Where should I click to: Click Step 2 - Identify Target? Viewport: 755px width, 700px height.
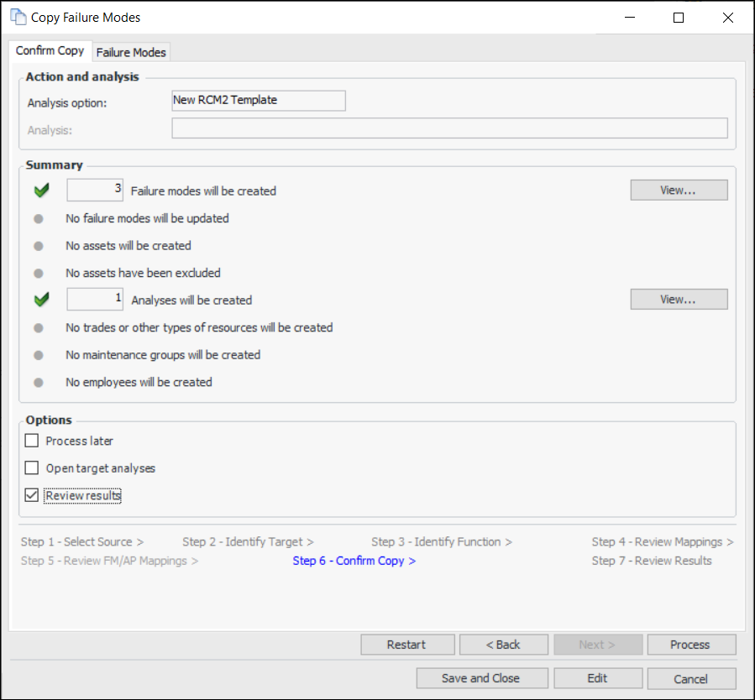pos(248,541)
